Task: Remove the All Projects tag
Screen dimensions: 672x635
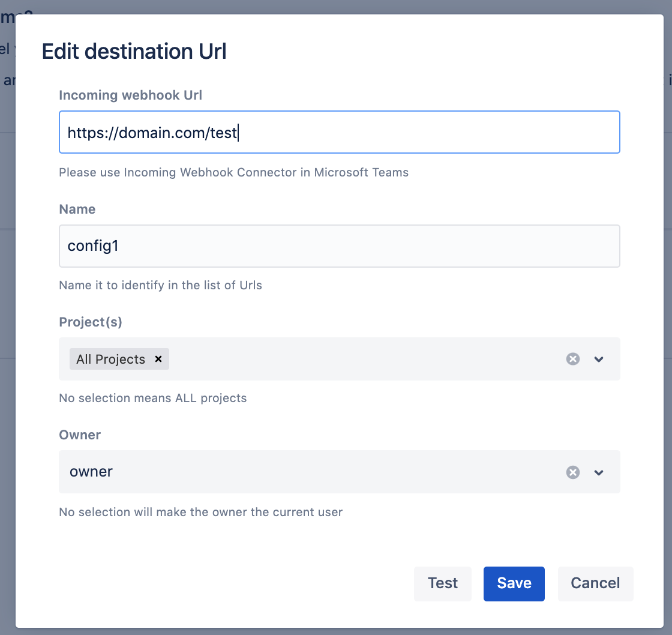Action: click(x=158, y=359)
